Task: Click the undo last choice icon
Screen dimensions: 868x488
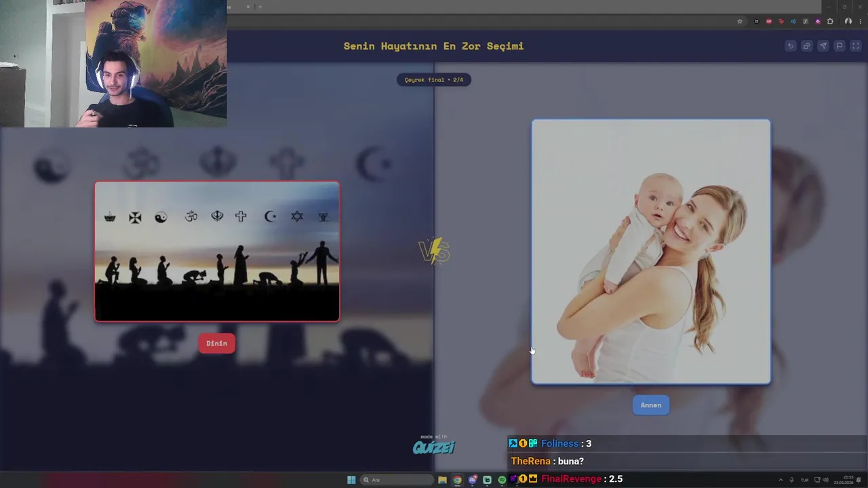Action: click(x=791, y=46)
